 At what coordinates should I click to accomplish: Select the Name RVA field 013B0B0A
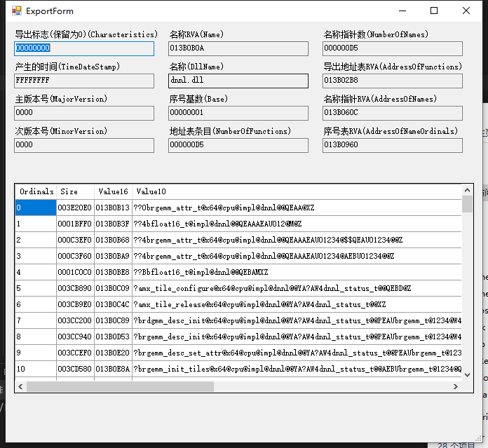tap(238, 48)
